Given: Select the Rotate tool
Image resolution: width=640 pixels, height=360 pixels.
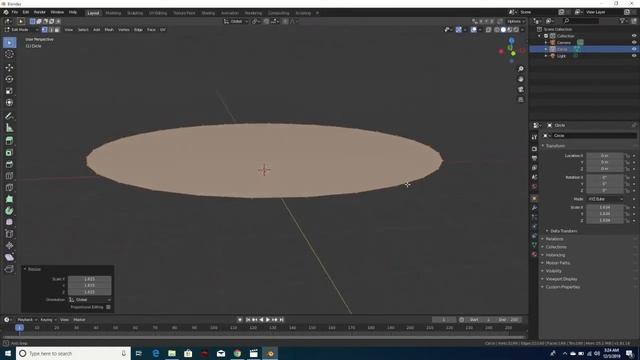Looking at the screenshot, I should pos(9,79).
